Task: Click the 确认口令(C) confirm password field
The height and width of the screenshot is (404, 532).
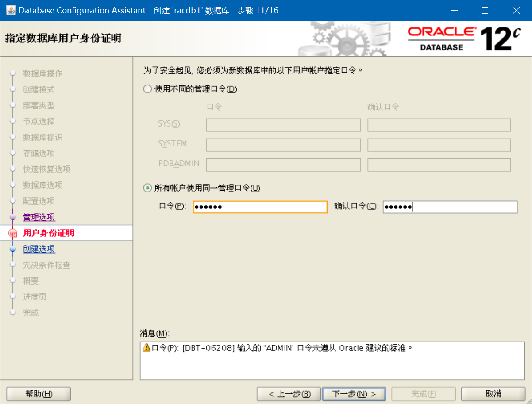Action: [450, 207]
